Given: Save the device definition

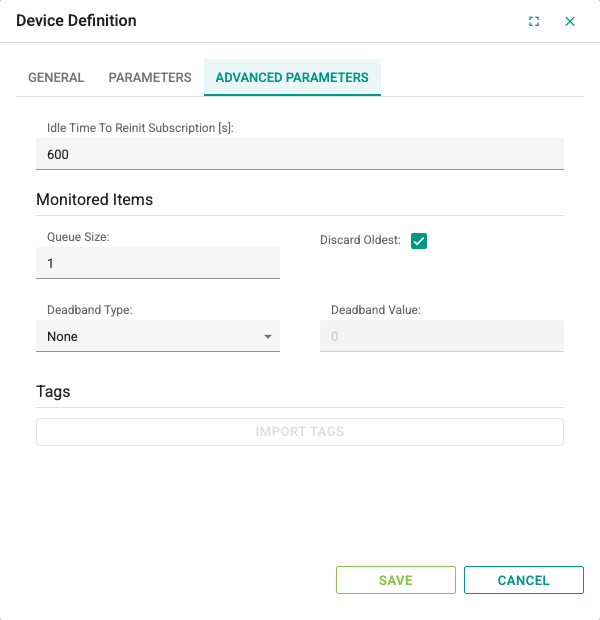Looking at the screenshot, I should [396, 580].
